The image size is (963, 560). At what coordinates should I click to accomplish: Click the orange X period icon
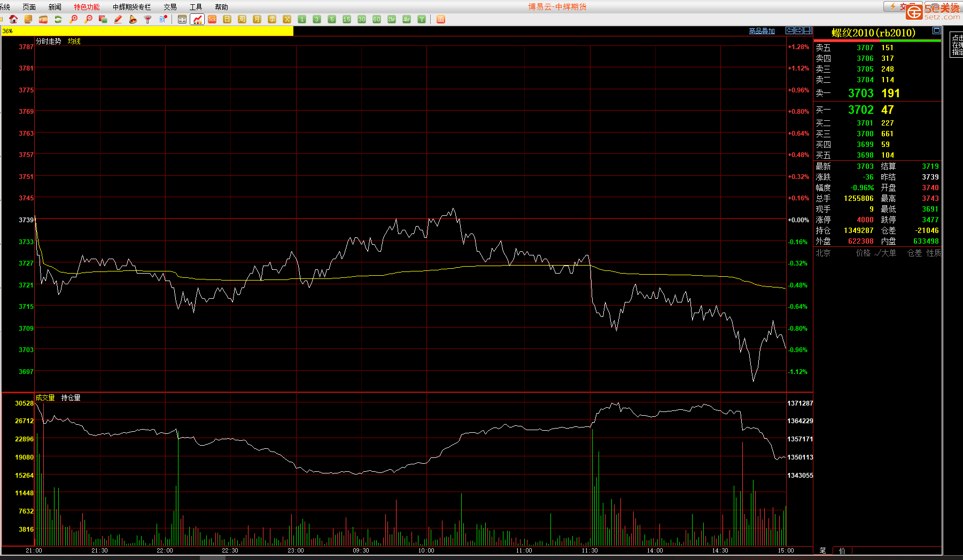(x=287, y=19)
